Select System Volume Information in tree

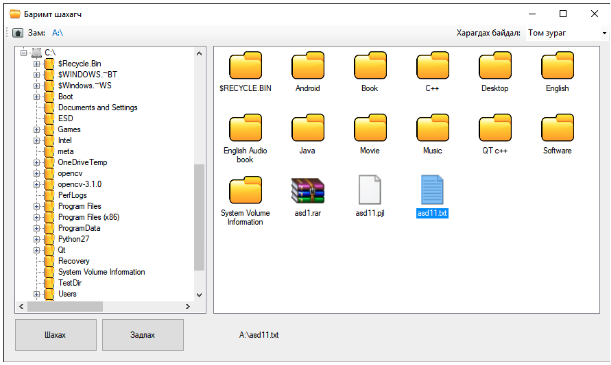click(102, 272)
